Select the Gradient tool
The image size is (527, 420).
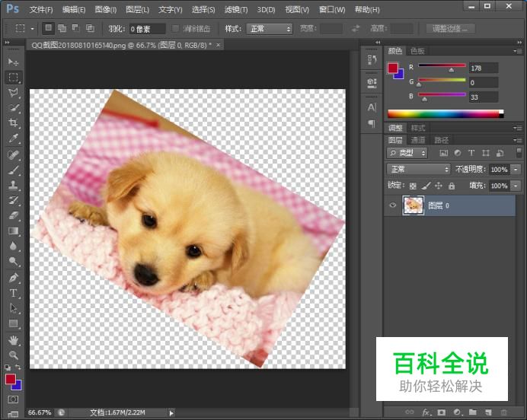tap(14, 231)
